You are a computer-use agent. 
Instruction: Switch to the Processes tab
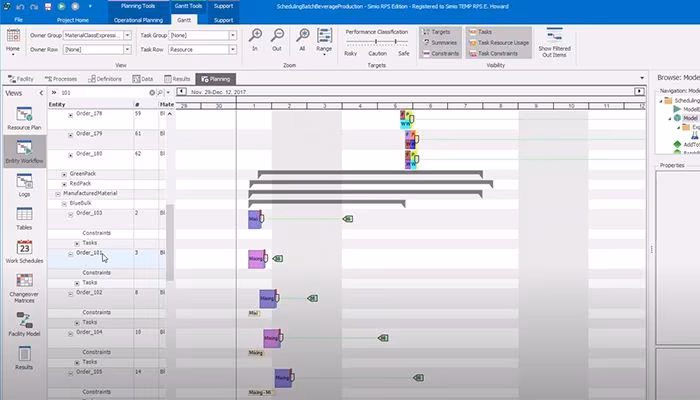pos(61,79)
